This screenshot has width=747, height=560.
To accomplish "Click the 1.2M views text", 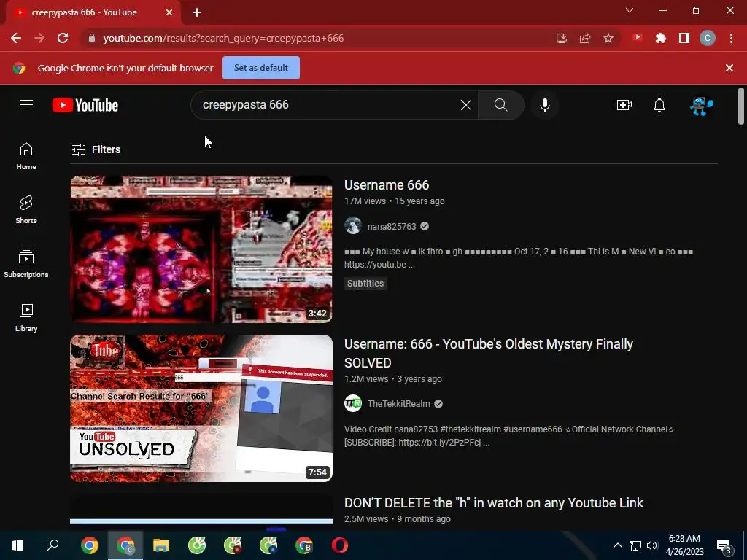I will (x=366, y=379).
